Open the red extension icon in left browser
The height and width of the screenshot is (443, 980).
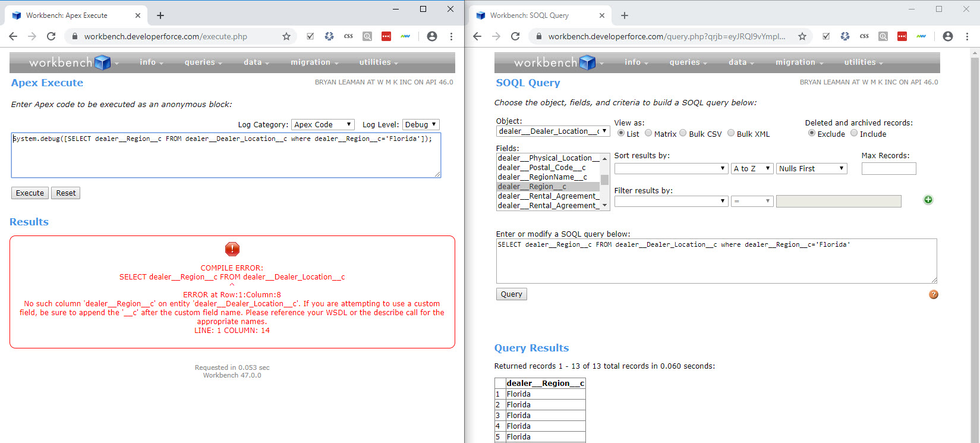pyautogui.click(x=386, y=36)
